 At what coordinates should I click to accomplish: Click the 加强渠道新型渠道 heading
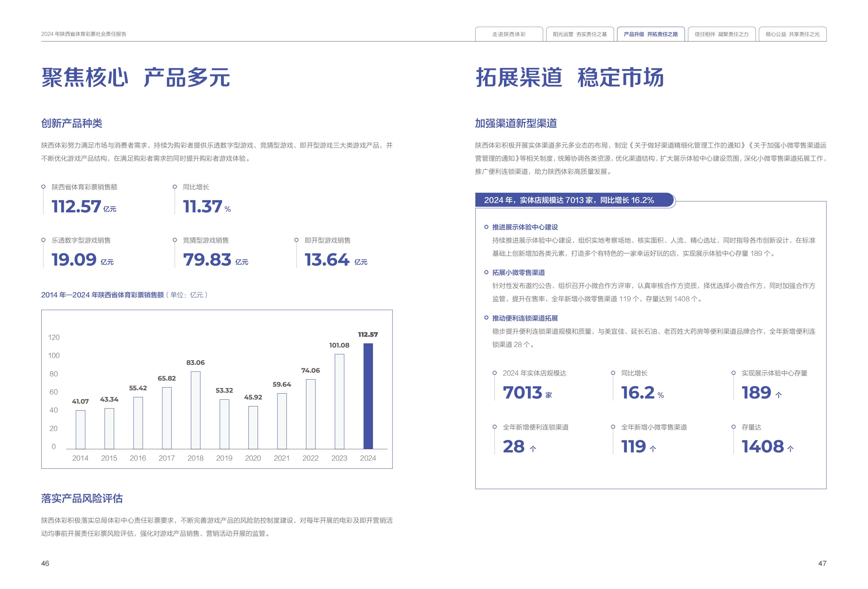516,123
